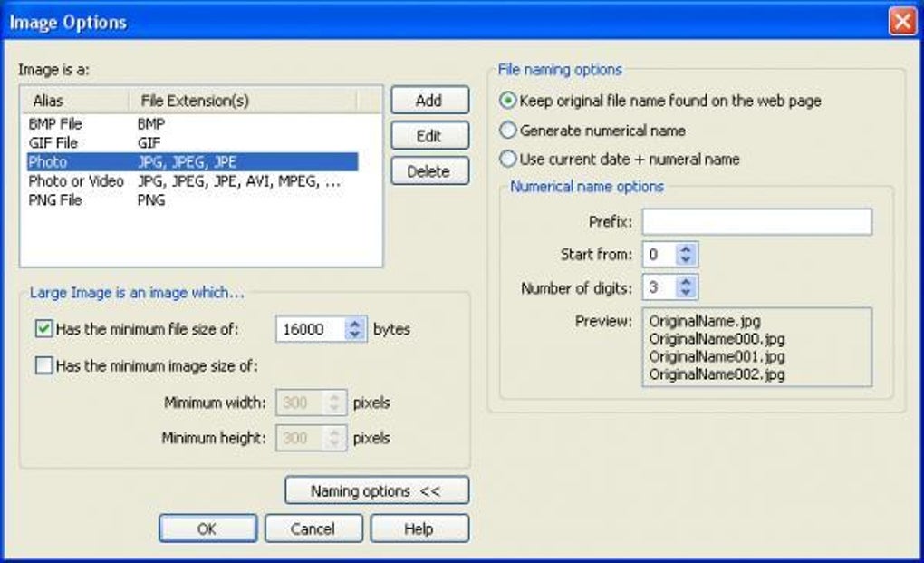The image size is (924, 563).
Task: Select the Photo or Video entry
Action: pos(192,181)
